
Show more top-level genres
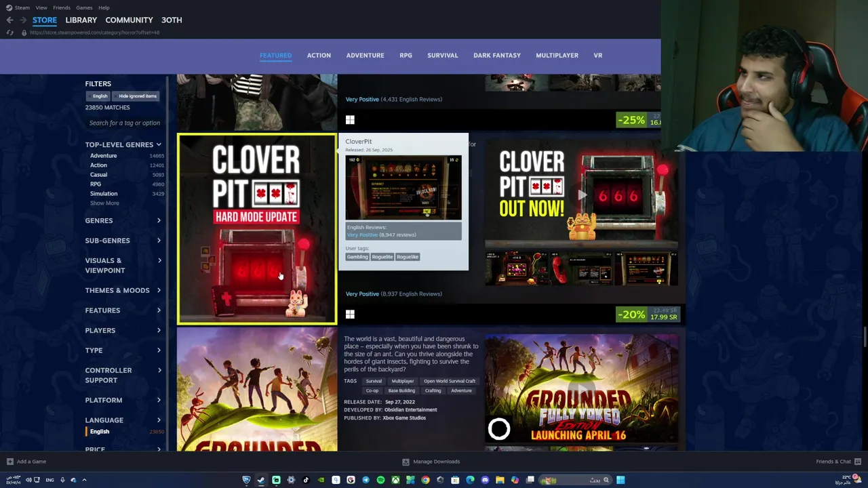[x=104, y=203]
